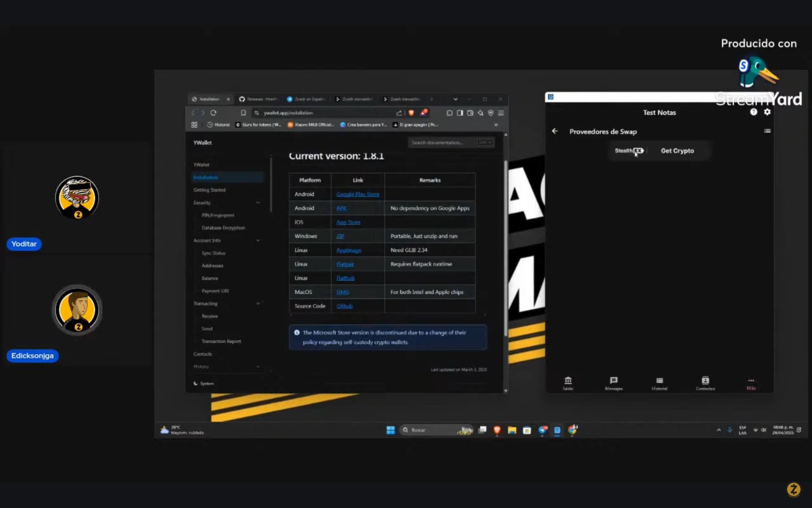Toggle the browser sidebar panel icon

coord(460,113)
